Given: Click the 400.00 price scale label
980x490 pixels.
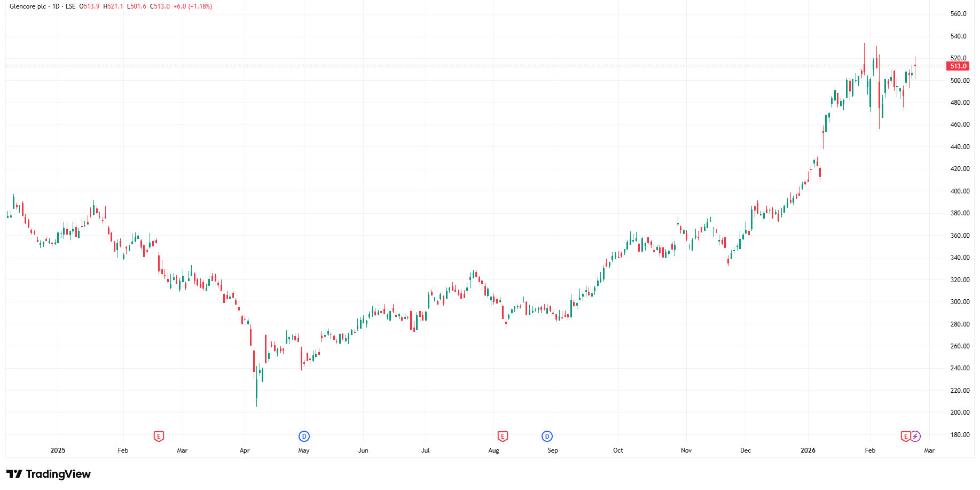Looking at the screenshot, I should (x=960, y=191).
